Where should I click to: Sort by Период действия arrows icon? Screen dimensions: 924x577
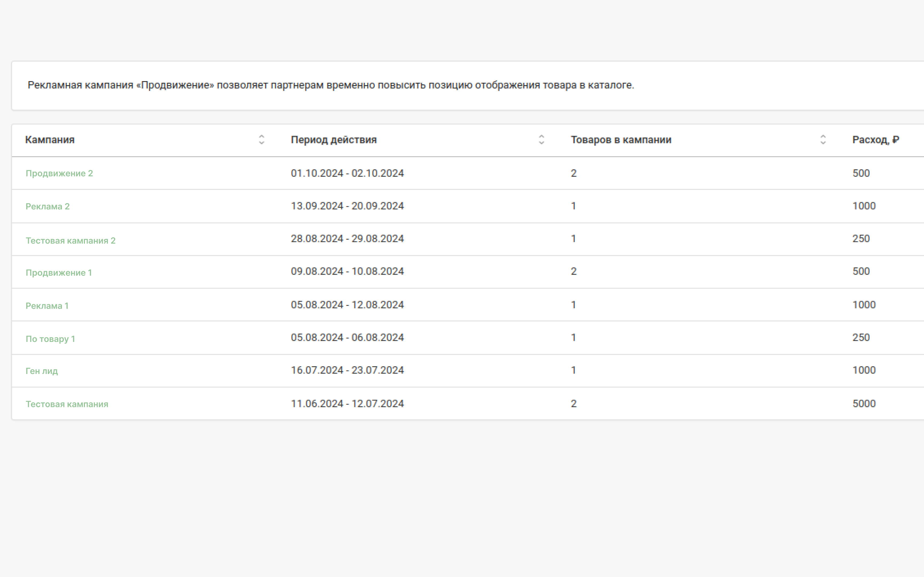(541, 140)
